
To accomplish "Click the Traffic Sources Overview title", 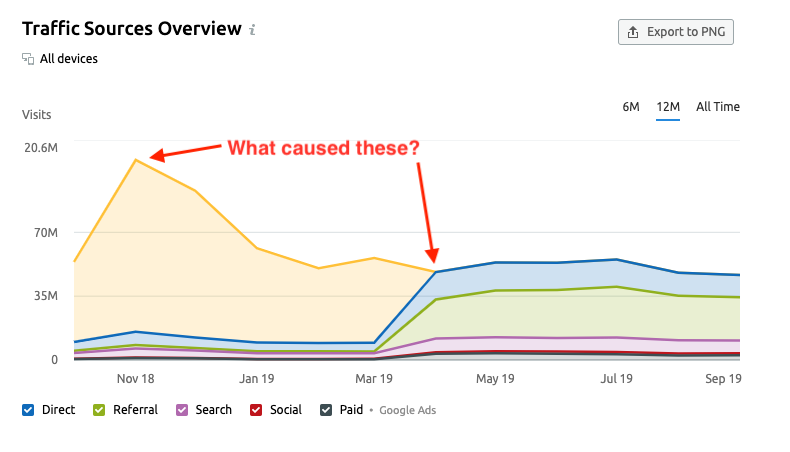I will (132, 28).
